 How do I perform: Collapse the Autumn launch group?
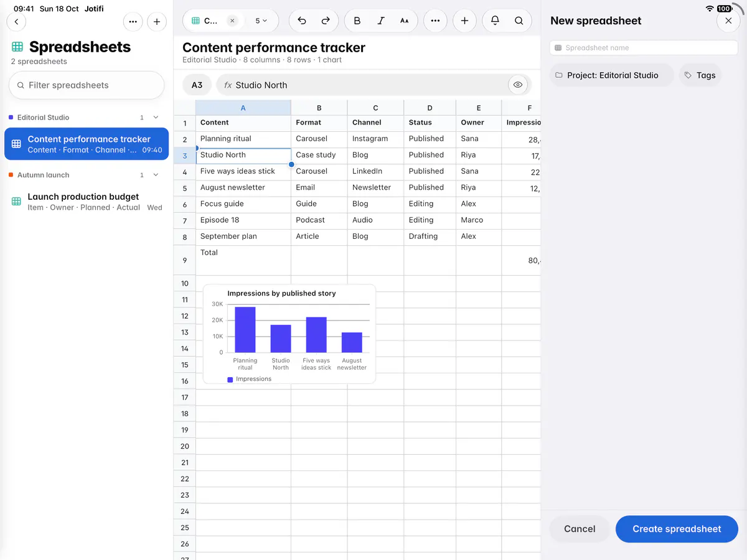156,175
